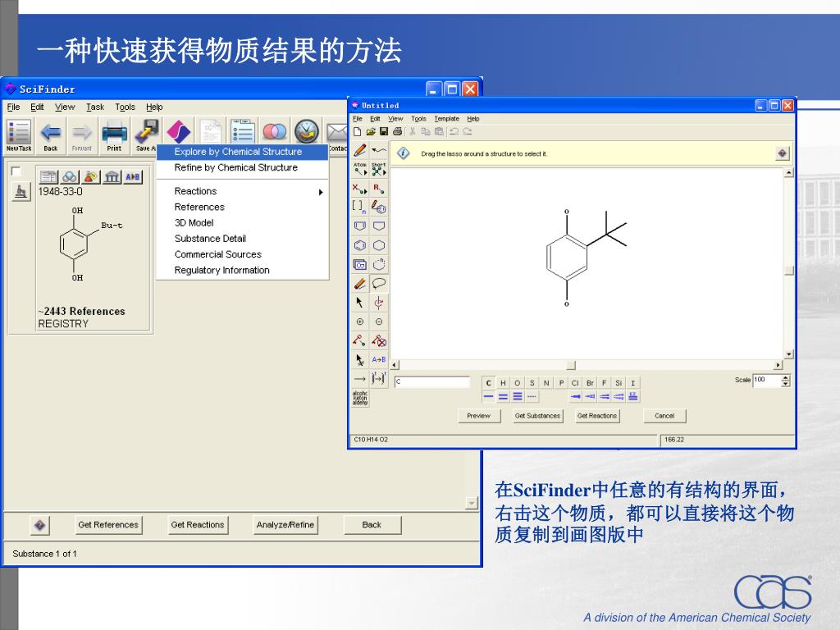Click the functional groups alcohol/ketone tool
840x630 pixels.
[x=360, y=398]
